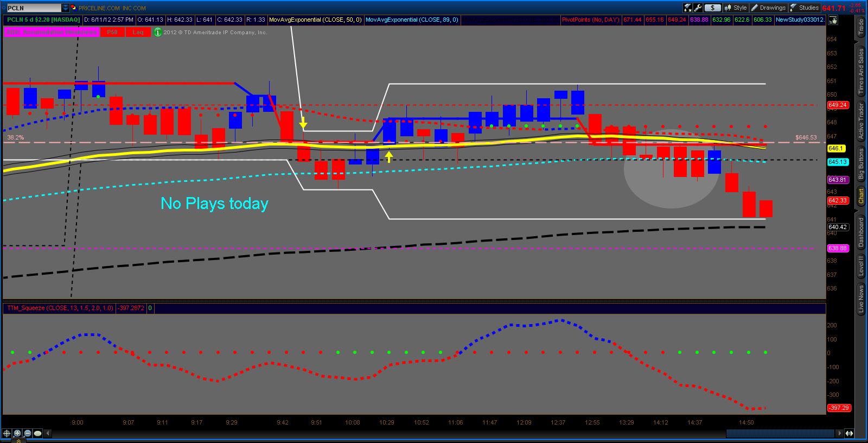
Task: Click the H: 642.33 high value
Action: point(180,20)
